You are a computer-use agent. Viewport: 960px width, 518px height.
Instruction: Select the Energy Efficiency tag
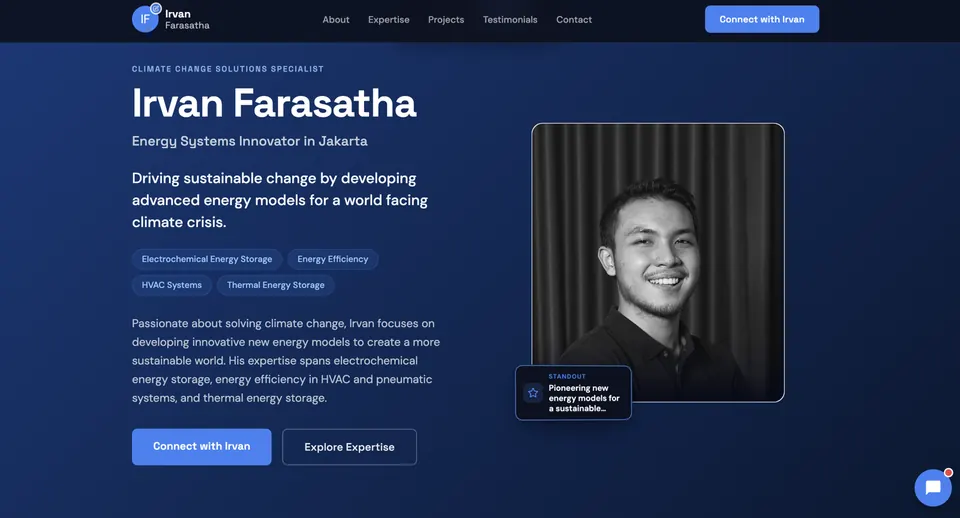coord(332,259)
